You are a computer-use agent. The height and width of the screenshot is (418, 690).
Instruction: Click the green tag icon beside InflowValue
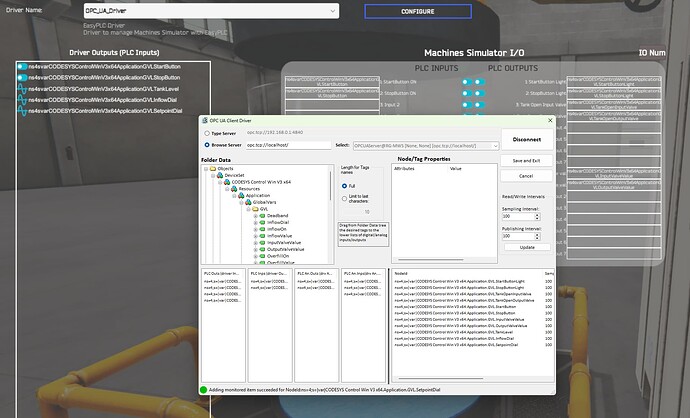[x=262, y=236]
